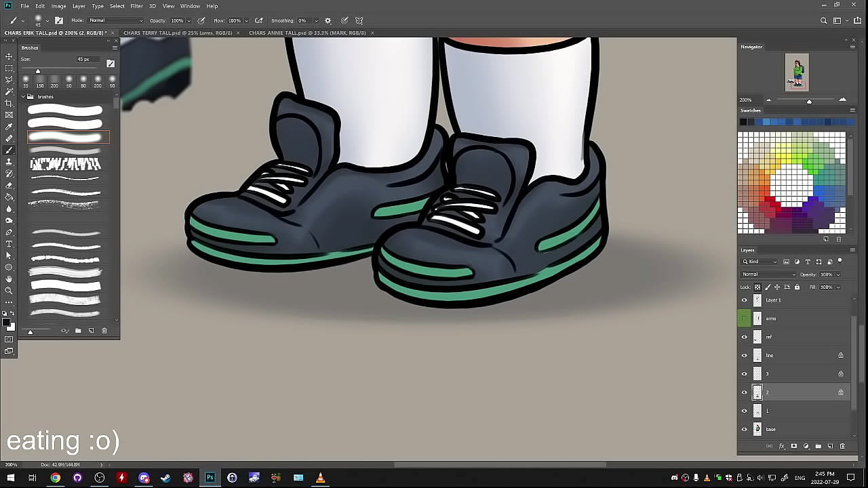The image size is (868, 488).
Task: Pick the Eyedropper tool
Action: [x=9, y=127]
